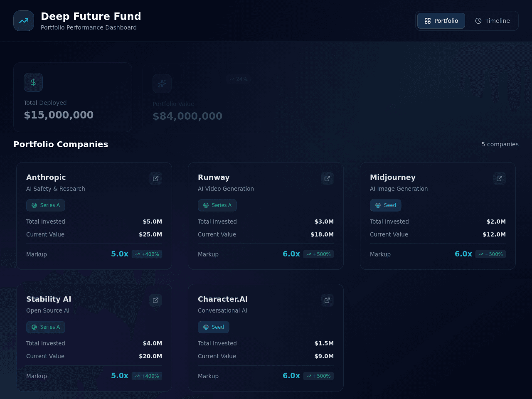Click the Character.AI company name

tap(223, 299)
